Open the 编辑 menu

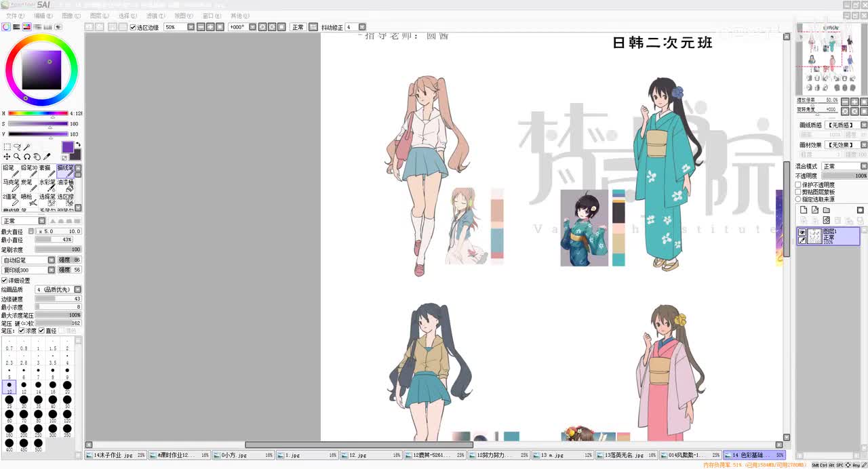(x=43, y=16)
